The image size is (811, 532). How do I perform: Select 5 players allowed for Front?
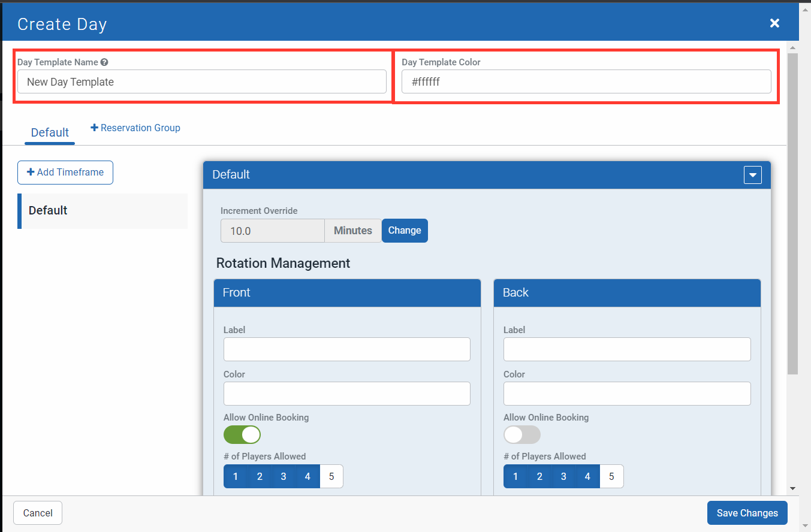pos(331,476)
